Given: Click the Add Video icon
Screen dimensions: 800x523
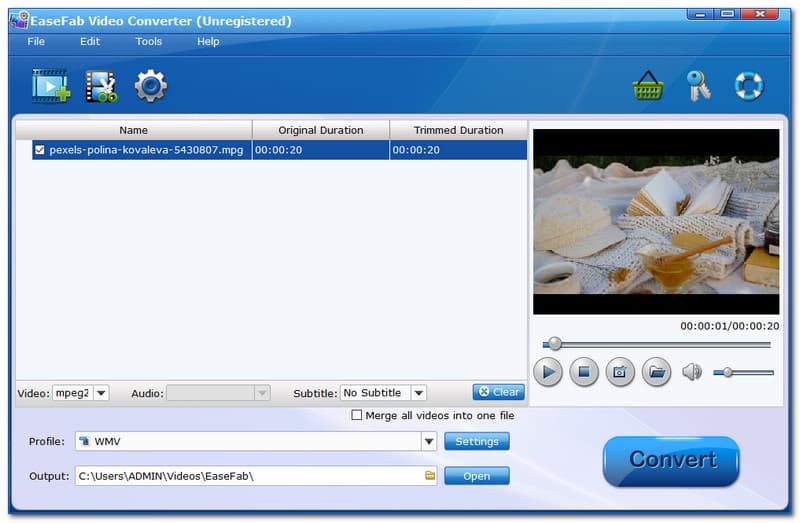Looking at the screenshot, I should pyautogui.click(x=51, y=86).
